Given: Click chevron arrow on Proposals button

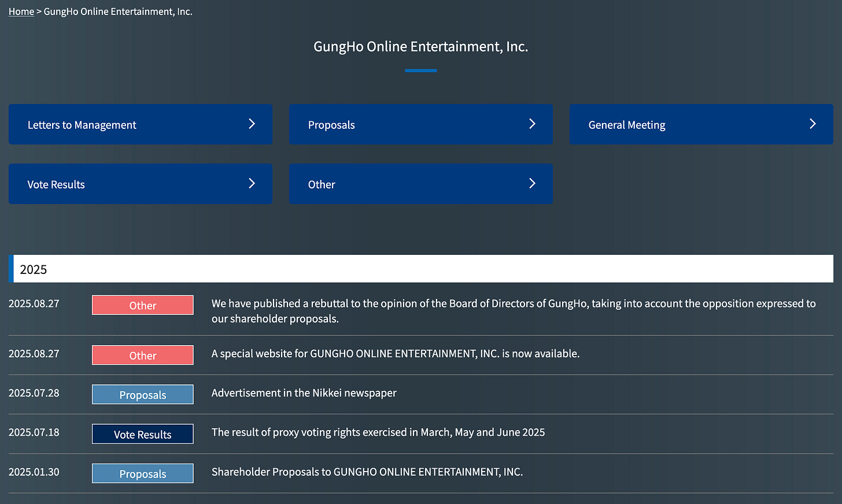Looking at the screenshot, I should 532,124.
